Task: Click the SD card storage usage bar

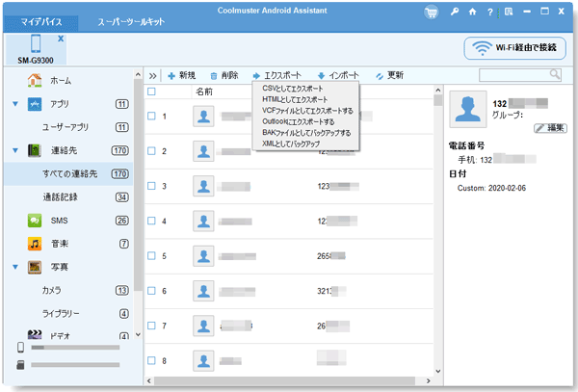Action: click(x=75, y=365)
